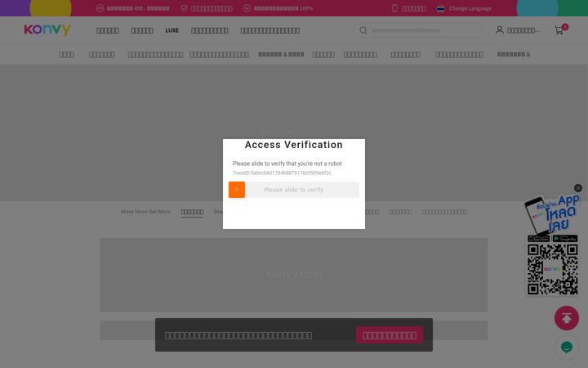The height and width of the screenshot is (368, 588).
Task: Click the Google Play badge
Action: point(565,239)
